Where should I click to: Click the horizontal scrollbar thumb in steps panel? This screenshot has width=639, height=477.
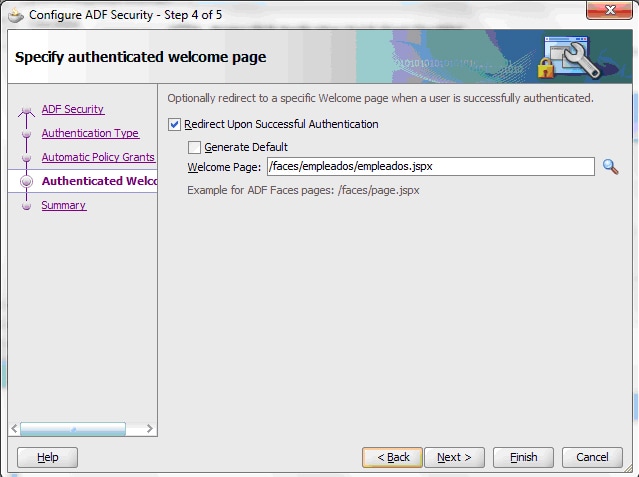pos(73,429)
